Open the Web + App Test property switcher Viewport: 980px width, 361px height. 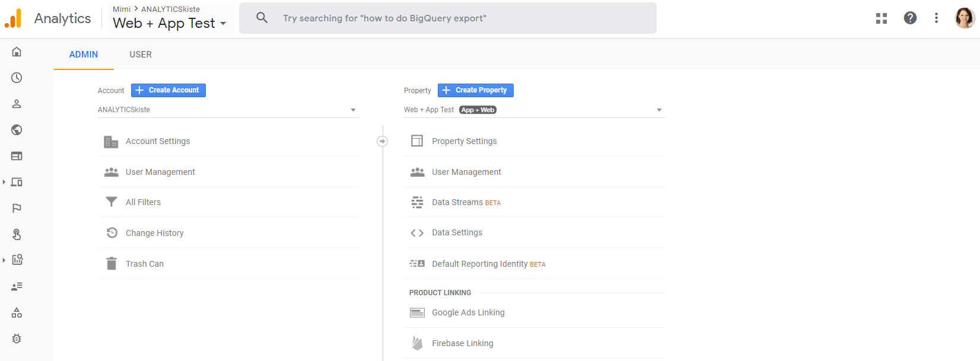tap(170, 23)
